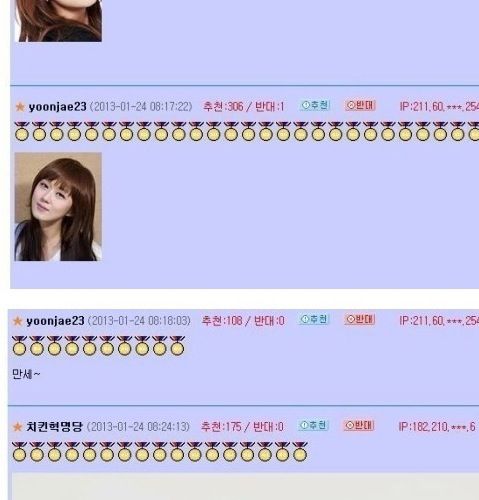Open 치킨혁명당 user profile
This screenshot has height=500, width=479.
coord(54,426)
